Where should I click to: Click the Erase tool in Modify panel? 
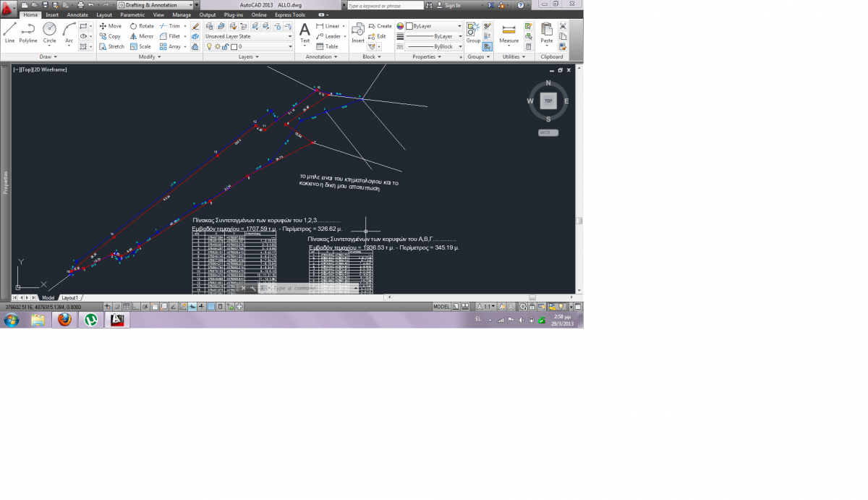click(195, 26)
